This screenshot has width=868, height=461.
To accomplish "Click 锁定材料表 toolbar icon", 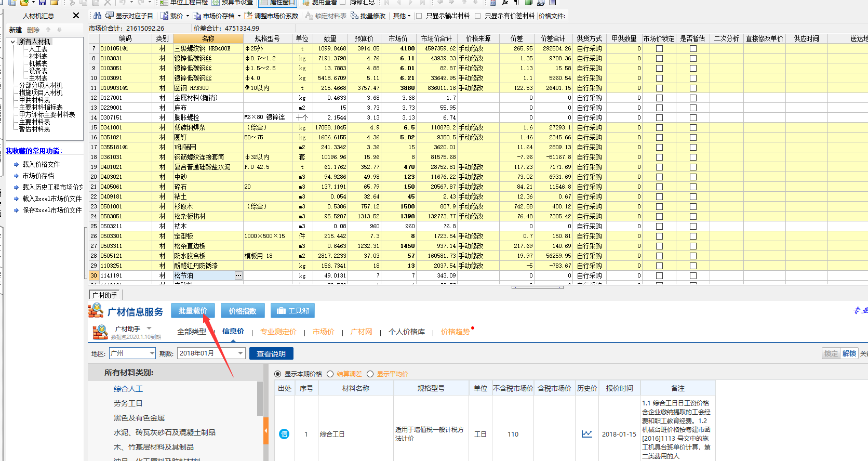I will (x=309, y=16).
